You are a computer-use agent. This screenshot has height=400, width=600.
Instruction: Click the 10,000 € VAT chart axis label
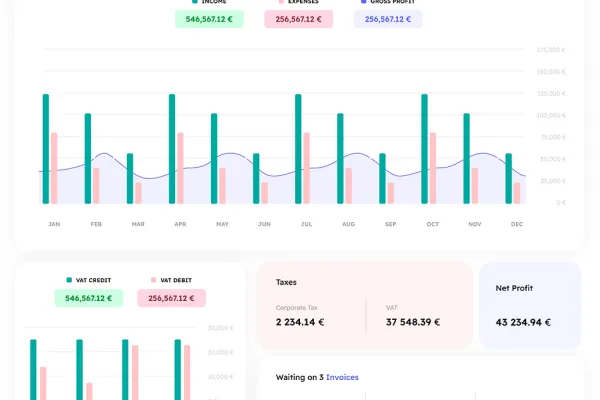tap(220, 377)
